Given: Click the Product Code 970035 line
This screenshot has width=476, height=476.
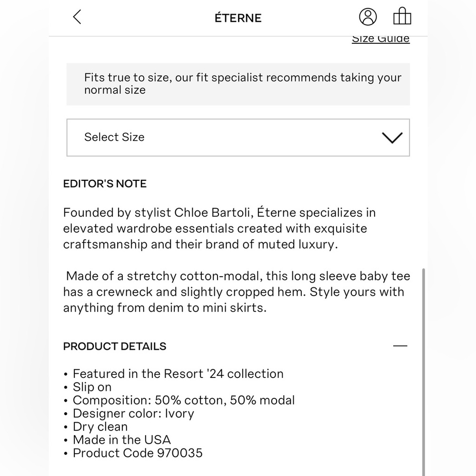Looking at the screenshot, I should pyautogui.click(x=138, y=453).
